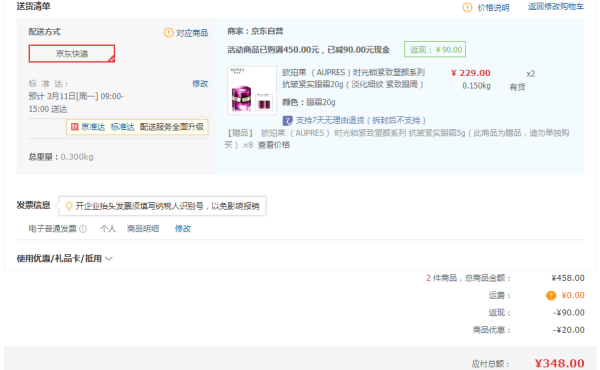Click 返回修改购物车 link
This screenshot has width=600, height=370.
click(556, 7)
